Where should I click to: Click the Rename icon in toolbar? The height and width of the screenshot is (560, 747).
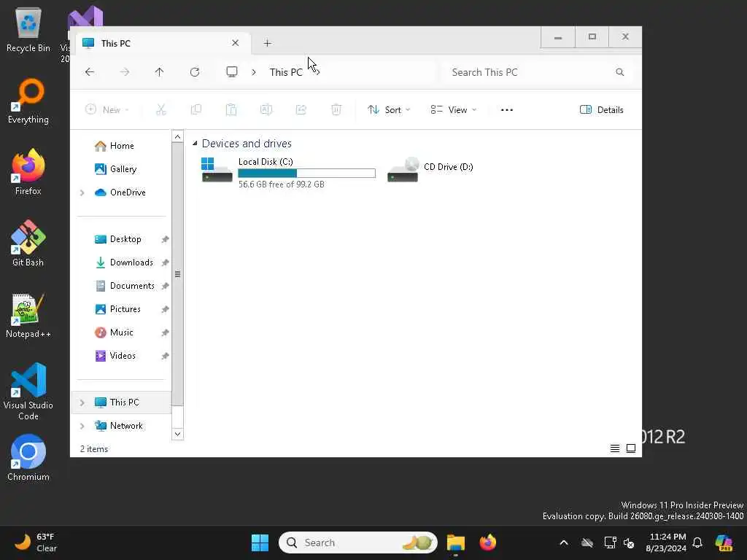point(266,110)
